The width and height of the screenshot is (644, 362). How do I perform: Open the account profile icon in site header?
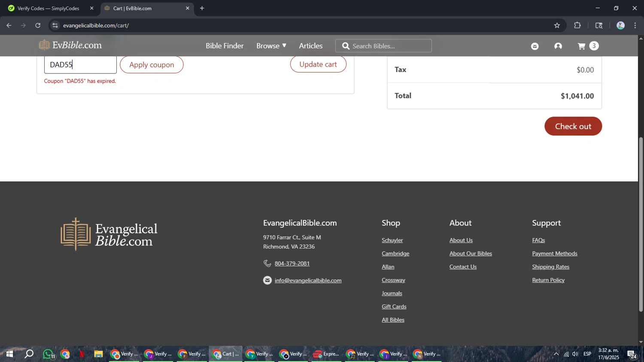(558, 46)
